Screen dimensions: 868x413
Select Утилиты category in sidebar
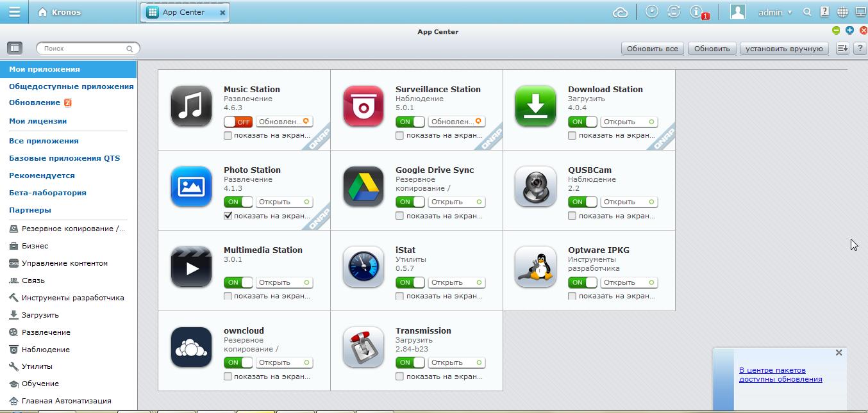(37, 367)
